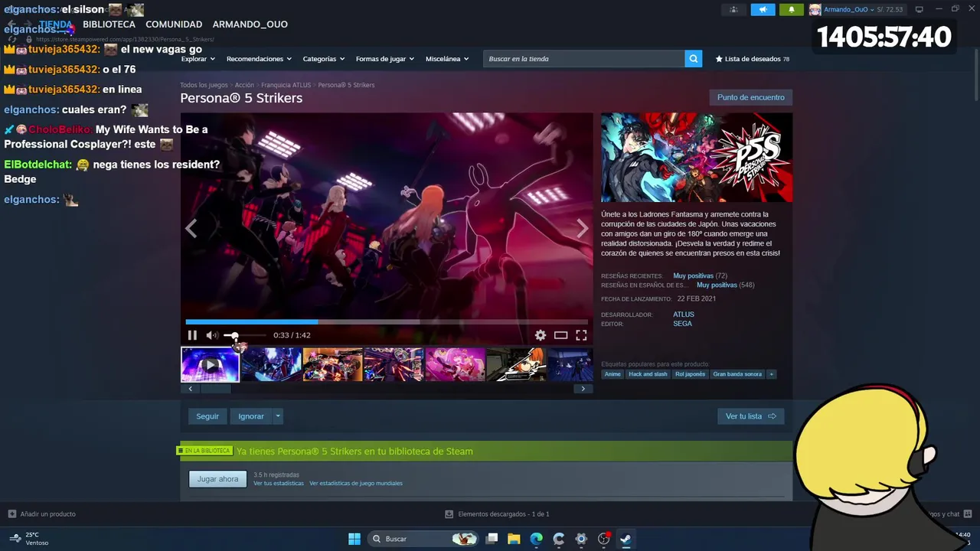Select the orange-haired character thumbnail
Screen dimensions: 980x551
coord(517,365)
